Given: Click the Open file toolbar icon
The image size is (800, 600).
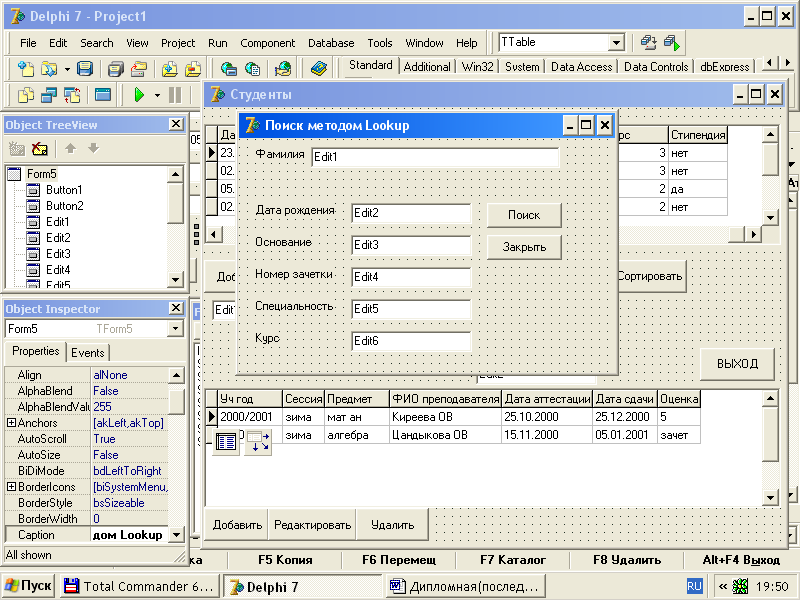Looking at the screenshot, I should click(49, 68).
